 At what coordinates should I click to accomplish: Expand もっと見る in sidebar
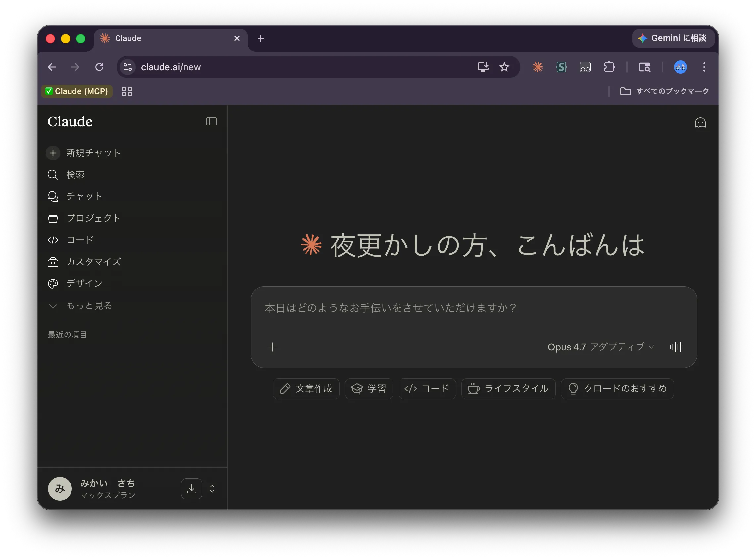click(x=80, y=306)
